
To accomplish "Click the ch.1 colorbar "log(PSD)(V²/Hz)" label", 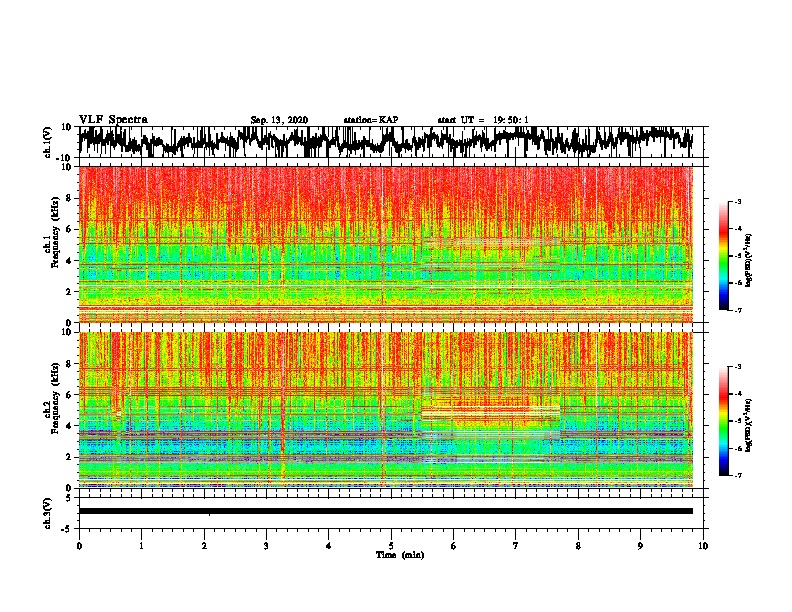I will click(749, 260).
